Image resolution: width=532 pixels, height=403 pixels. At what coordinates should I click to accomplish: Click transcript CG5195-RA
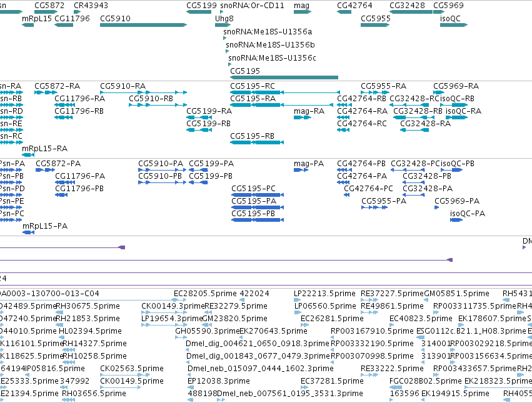(x=281, y=105)
